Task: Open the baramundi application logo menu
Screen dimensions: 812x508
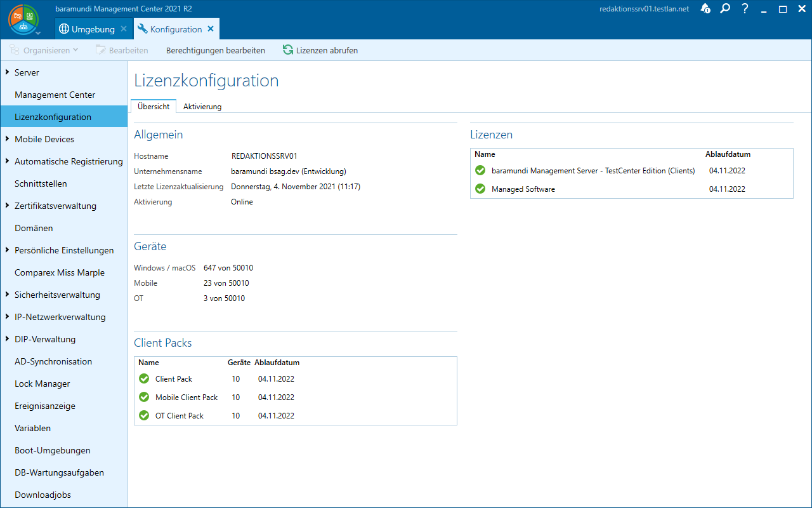Action: 23,20
